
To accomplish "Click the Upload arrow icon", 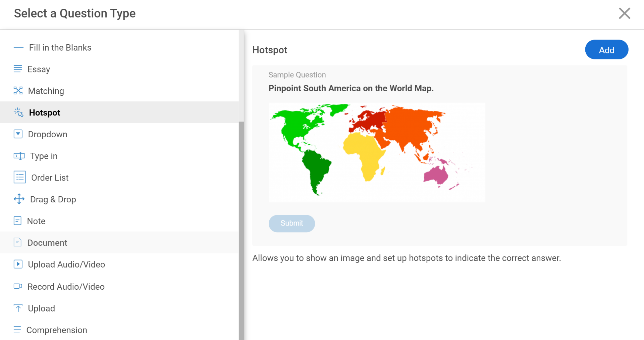I will (18, 308).
